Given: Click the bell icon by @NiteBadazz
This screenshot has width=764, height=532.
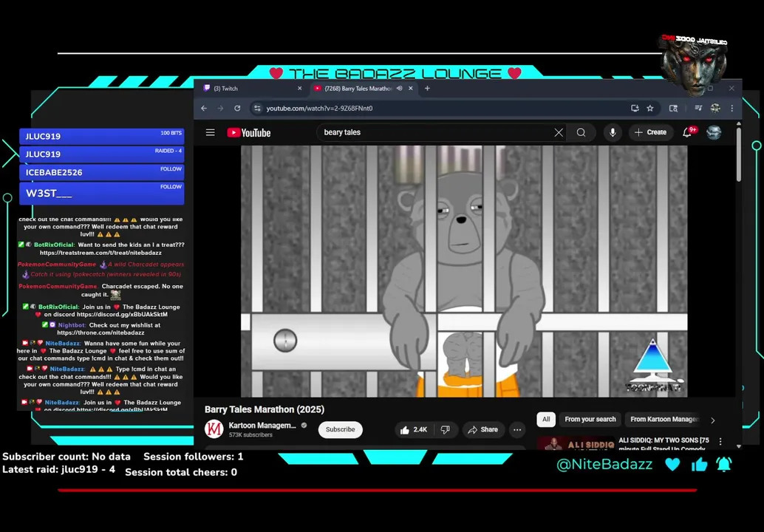Looking at the screenshot, I should tap(724, 464).
